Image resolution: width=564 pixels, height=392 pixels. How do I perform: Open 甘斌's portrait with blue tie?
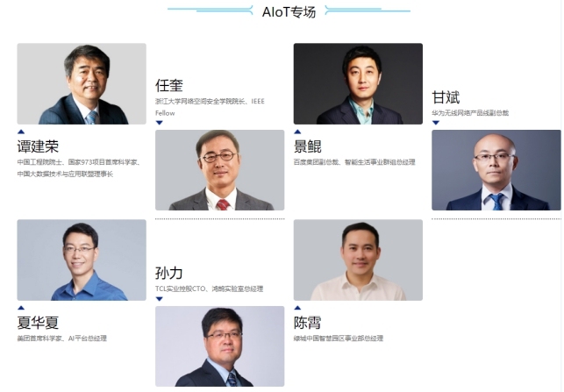496,170
